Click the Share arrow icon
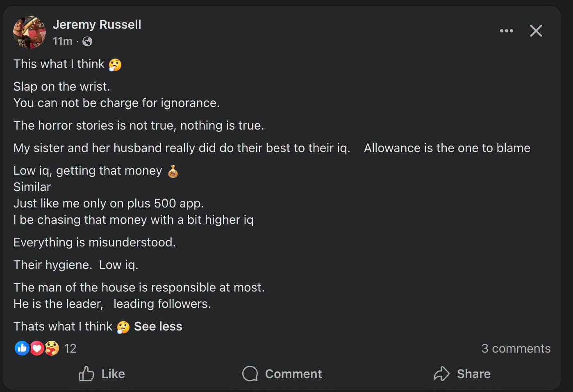This screenshot has height=392, width=573. pos(441,374)
